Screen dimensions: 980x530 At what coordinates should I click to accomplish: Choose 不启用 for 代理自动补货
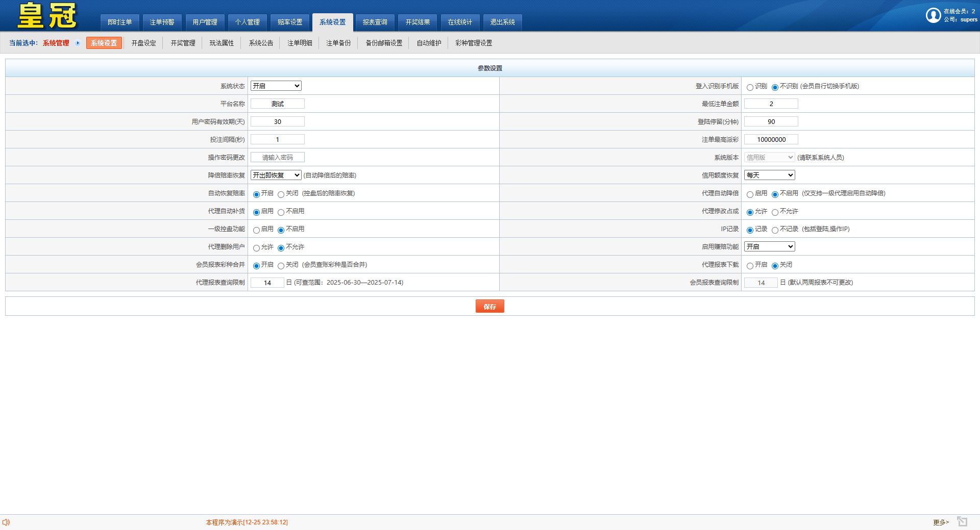coord(281,212)
